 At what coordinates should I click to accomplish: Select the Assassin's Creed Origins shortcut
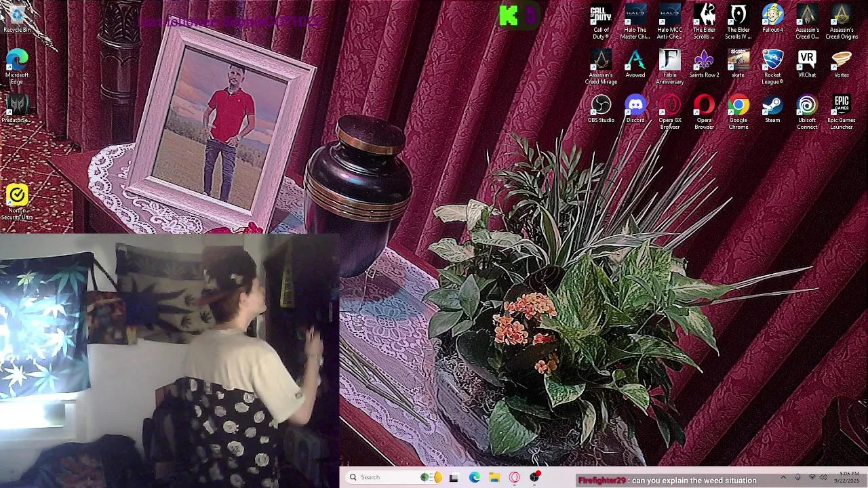point(842,22)
